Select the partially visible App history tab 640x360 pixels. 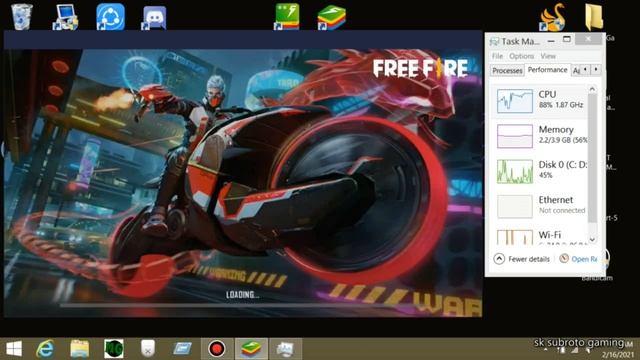tap(576, 71)
